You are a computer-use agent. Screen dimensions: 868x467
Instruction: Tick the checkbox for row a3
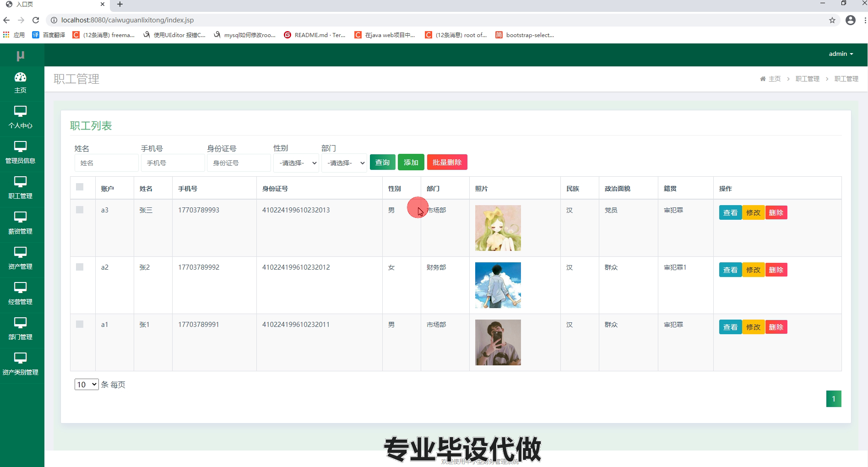(80, 210)
